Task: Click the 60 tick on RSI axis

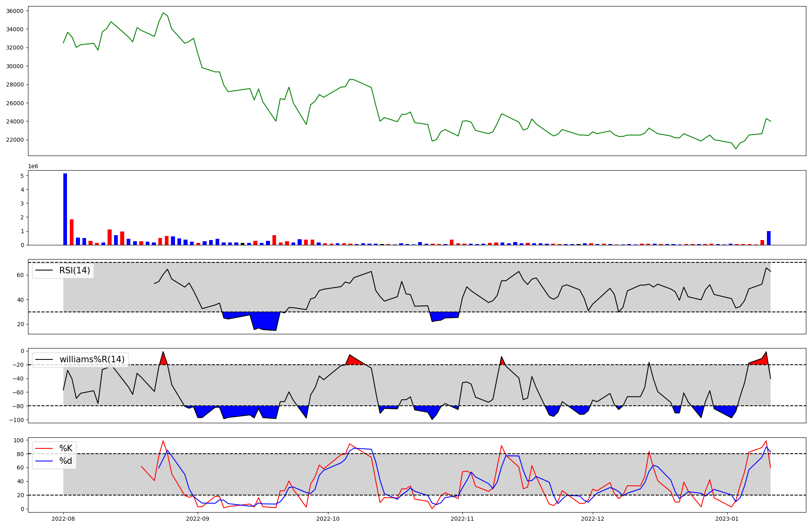Action: click(x=21, y=275)
